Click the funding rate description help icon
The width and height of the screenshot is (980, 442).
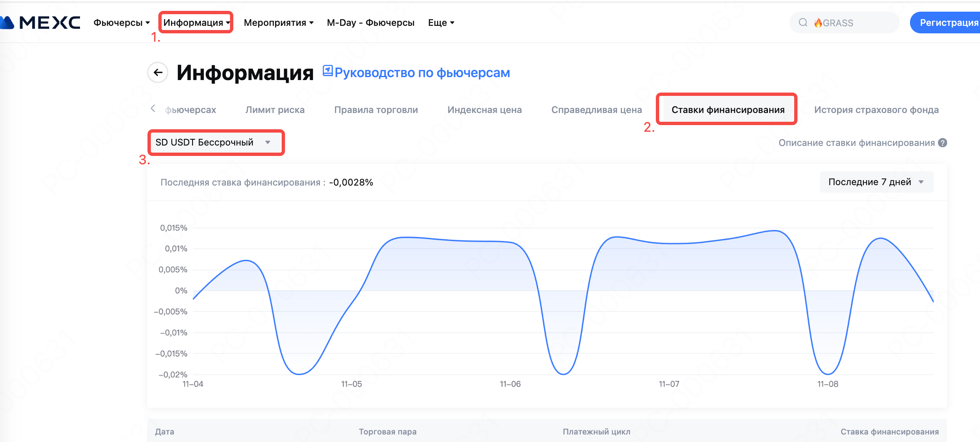click(x=942, y=143)
